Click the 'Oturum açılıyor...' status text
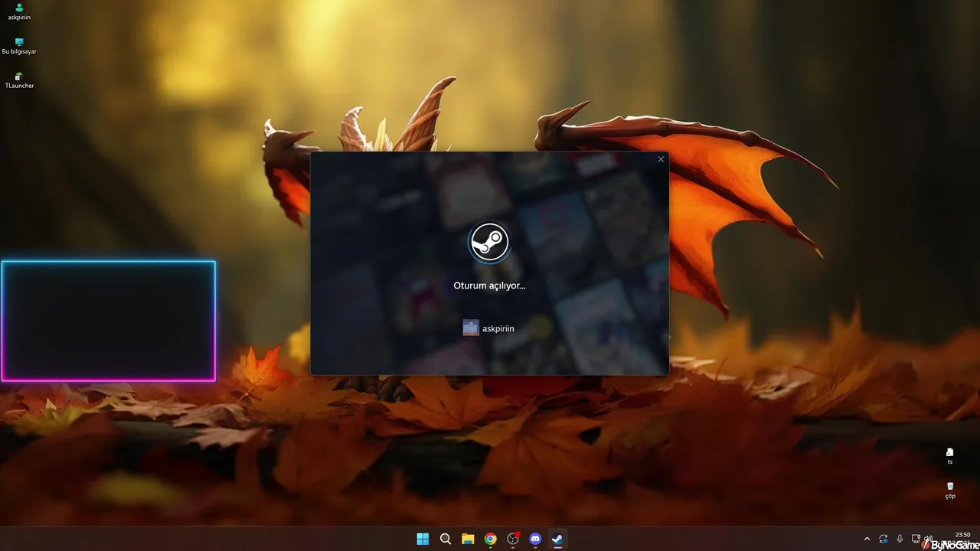Viewport: 980px width, 551px height. 489,285
